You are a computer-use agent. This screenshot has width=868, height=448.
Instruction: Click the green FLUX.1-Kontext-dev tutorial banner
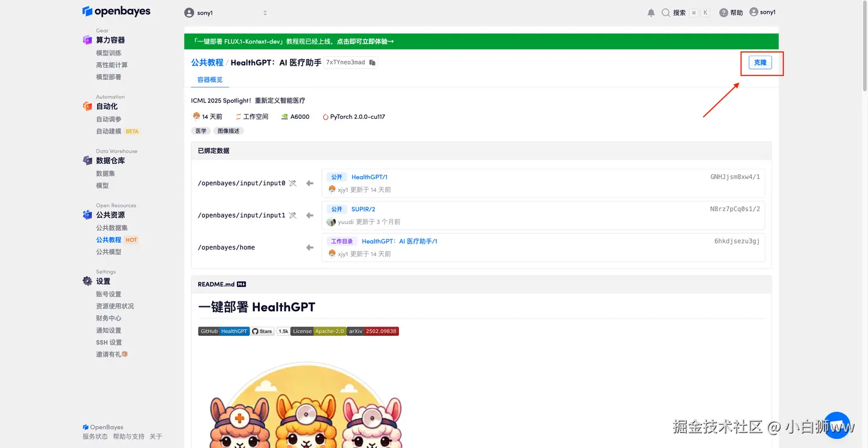coord(481,42)
